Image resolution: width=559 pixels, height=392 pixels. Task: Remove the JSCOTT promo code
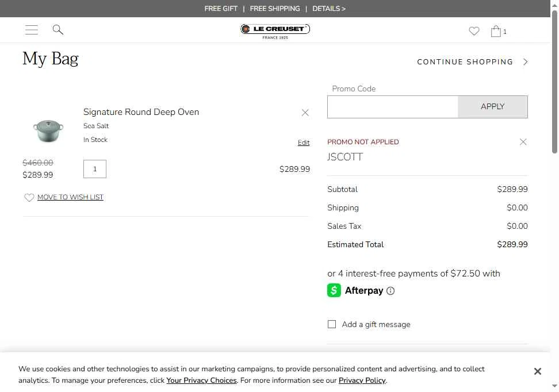pyautogui.click(x=523, y=142)
